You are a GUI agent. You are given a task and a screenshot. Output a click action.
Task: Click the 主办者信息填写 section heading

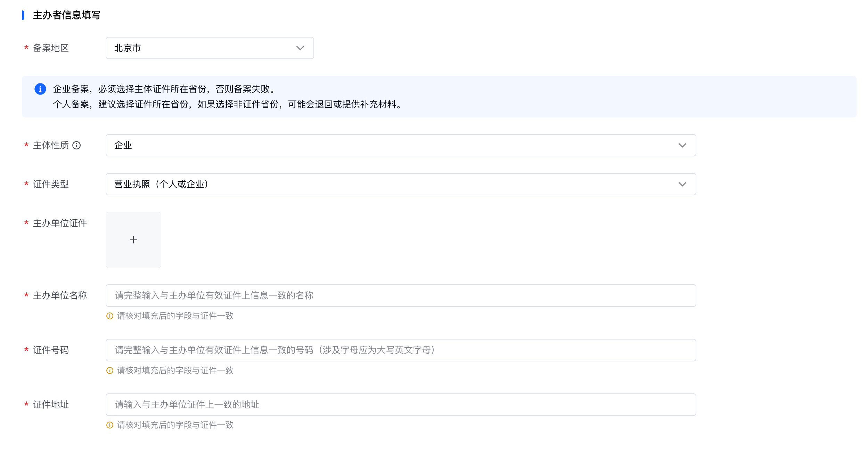pos(67,15)
